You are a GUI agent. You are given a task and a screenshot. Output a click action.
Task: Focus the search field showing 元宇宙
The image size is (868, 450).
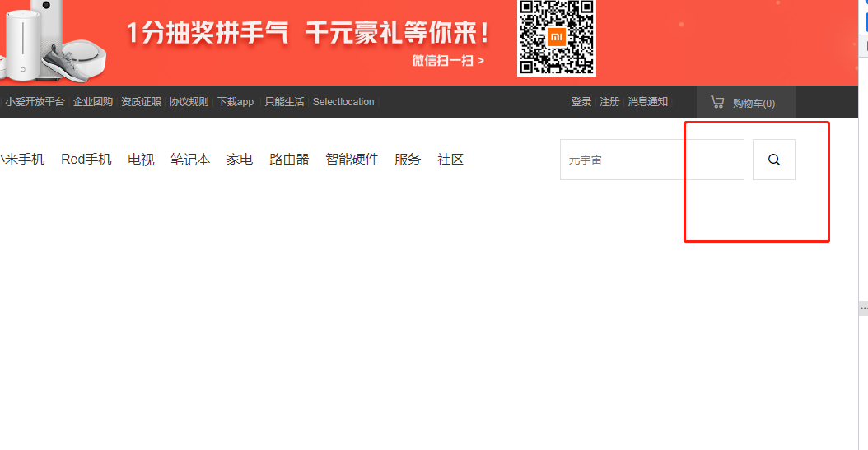point(652,160)
